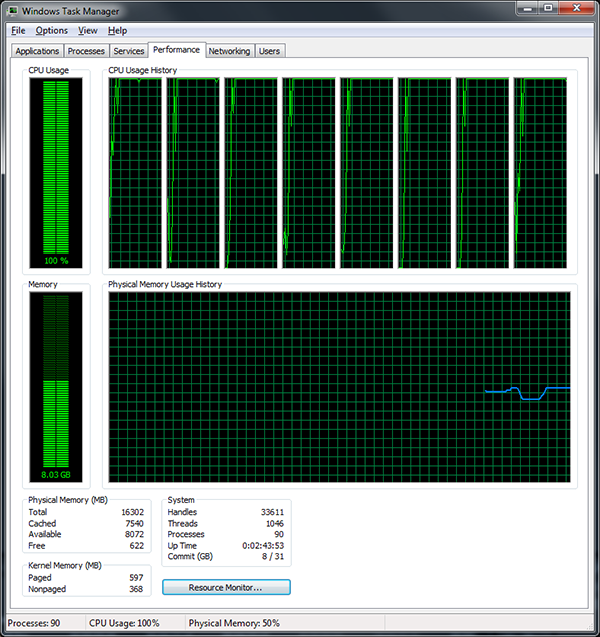
Task: Click the Commit (GB) value 8 / 31
Action: pyautogui.click(x=273, y=557)
